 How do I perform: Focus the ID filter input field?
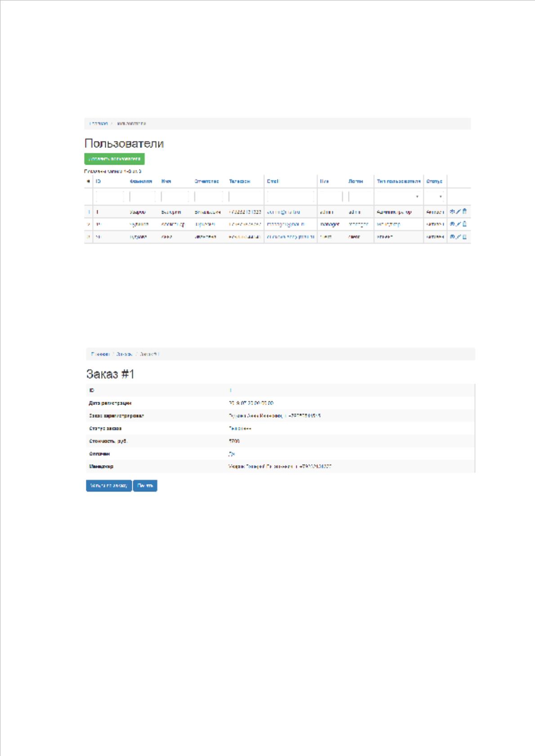coord(110,196)
